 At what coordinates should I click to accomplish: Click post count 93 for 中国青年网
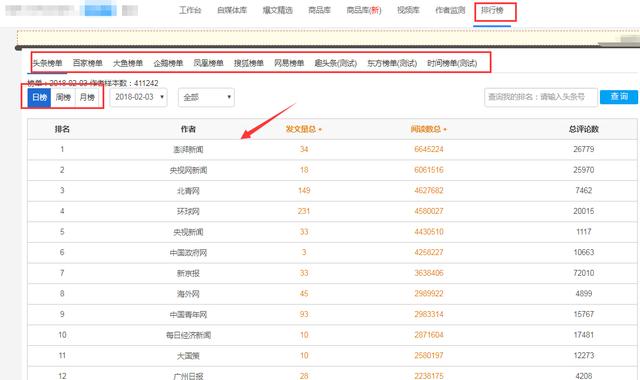tap(304, 314)
